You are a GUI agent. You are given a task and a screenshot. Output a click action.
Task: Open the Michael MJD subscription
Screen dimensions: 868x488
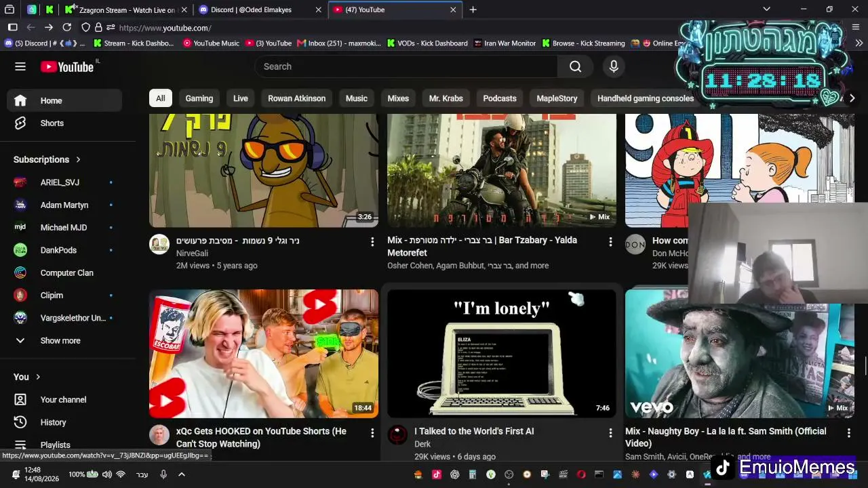pyautogui.click(x=65, y=228)
